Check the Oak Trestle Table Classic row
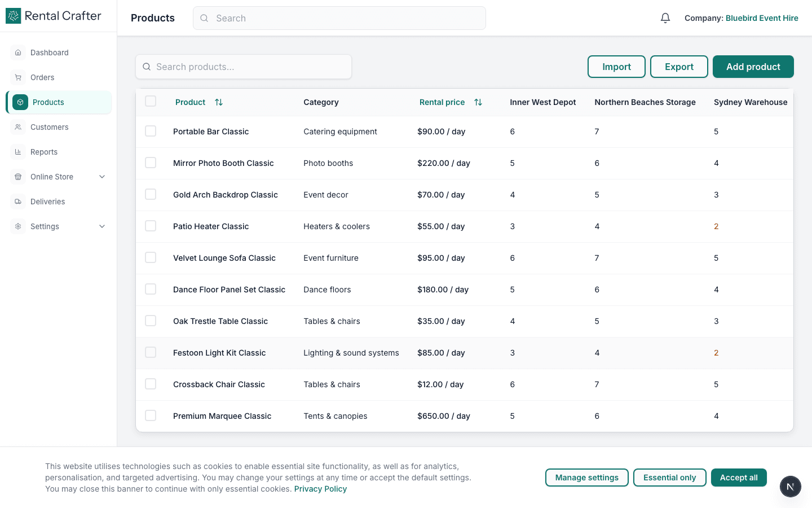Image resolution: width=812 pixels, height=508 pixels. pos(151,321)
